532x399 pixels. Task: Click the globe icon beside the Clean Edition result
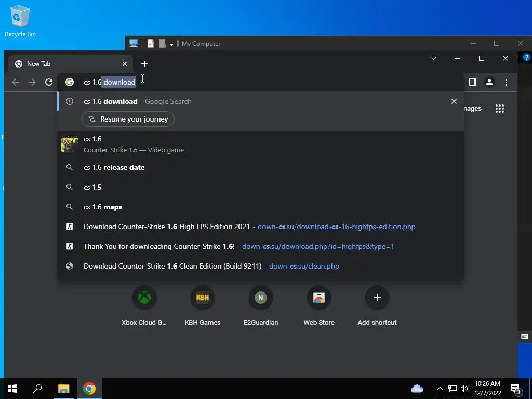click(70, 266)
